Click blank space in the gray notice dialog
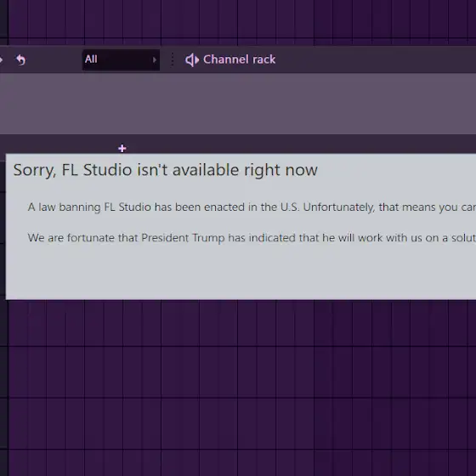This screenshot has width=476, height=476. point(240,272)
